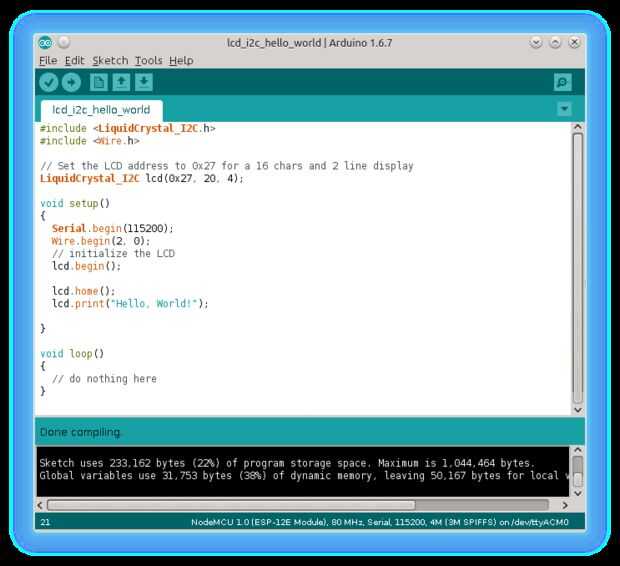Image resolution: width=620 pixels, height=566 pixels.
Task: Click the #include LiquidCrystal_I2C.h line
Action: click(x=128, y=129)
